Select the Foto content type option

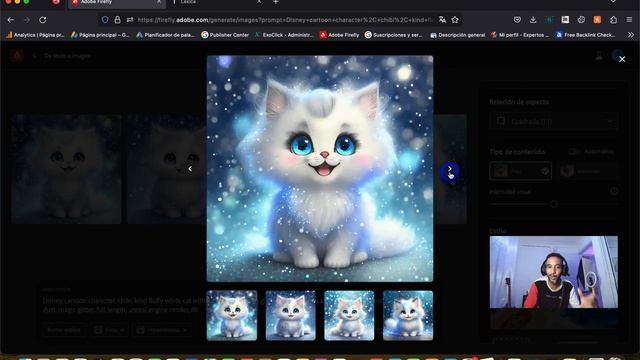tap(520, 171)
